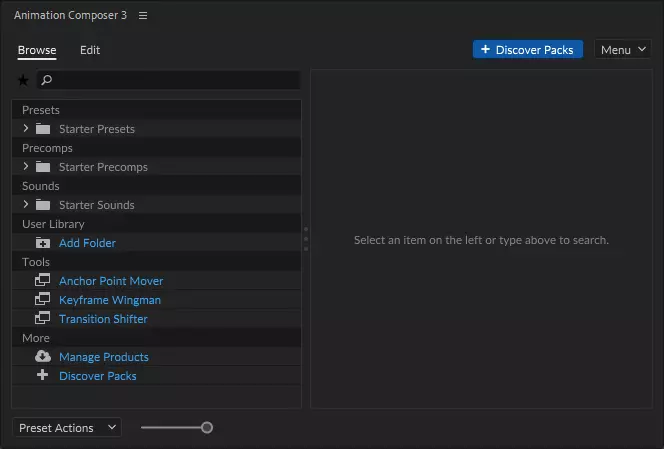This screenshot has width=664, height=449.
Task: Open the Anchor Point Mover tool
Action: pyautogui.click(x=111, y=281)
